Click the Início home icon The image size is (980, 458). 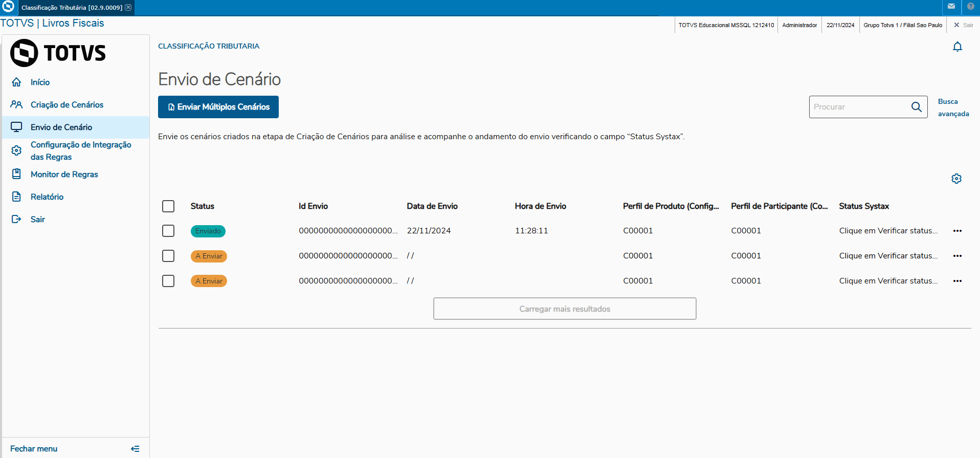tap(16, 82)
